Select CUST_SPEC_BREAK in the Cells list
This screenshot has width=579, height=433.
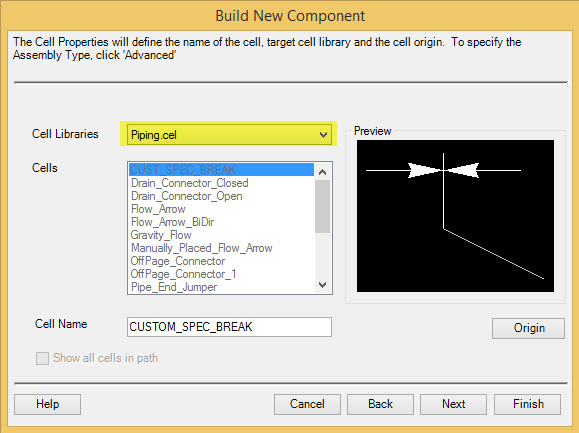click(x=222, y=169)
